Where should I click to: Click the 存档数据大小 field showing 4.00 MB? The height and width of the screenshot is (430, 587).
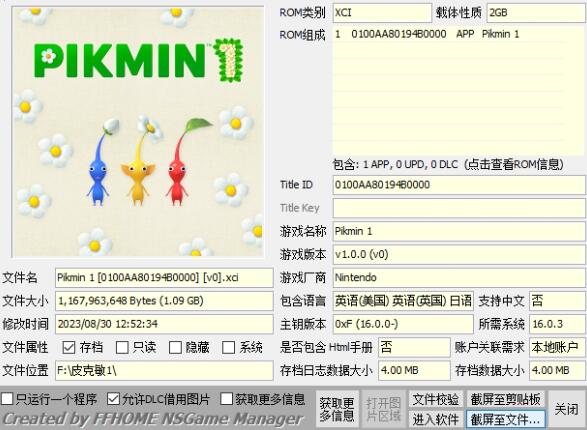pos(557,370)
